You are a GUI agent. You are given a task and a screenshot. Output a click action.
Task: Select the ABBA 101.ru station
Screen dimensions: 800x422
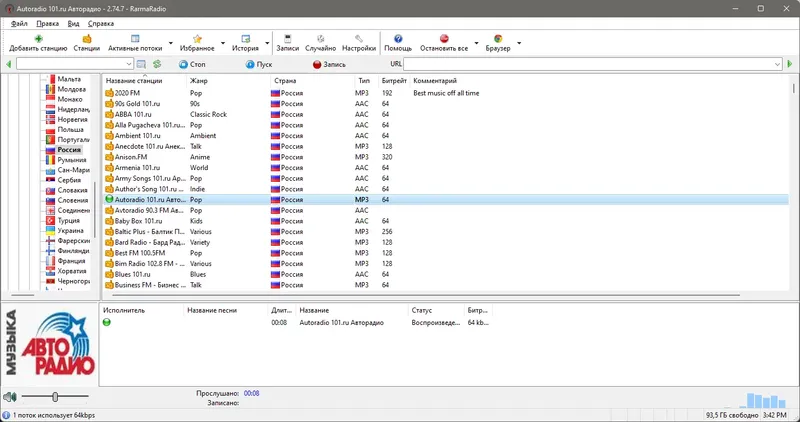tap(445, 114)
